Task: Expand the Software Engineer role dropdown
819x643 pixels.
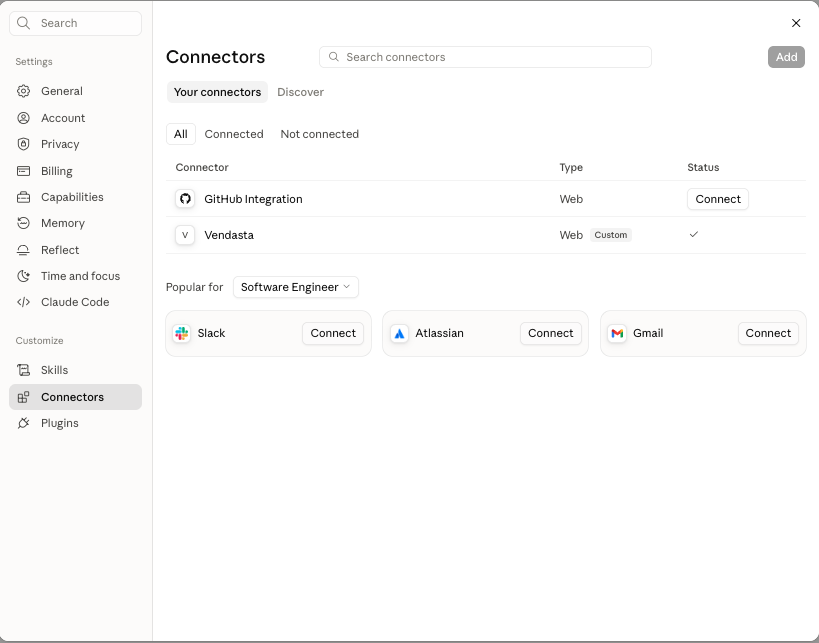Action: click(x=296, y=287)
